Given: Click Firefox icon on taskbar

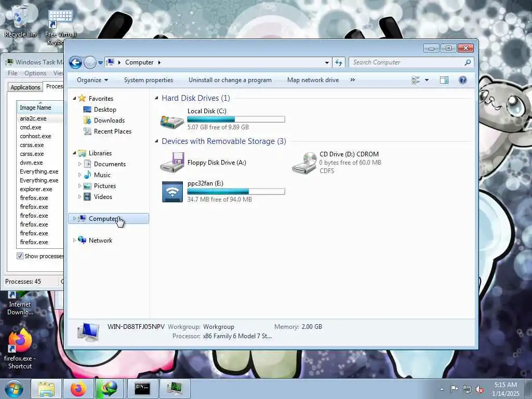Looking at the screenshot, I should tap(78, 389).
